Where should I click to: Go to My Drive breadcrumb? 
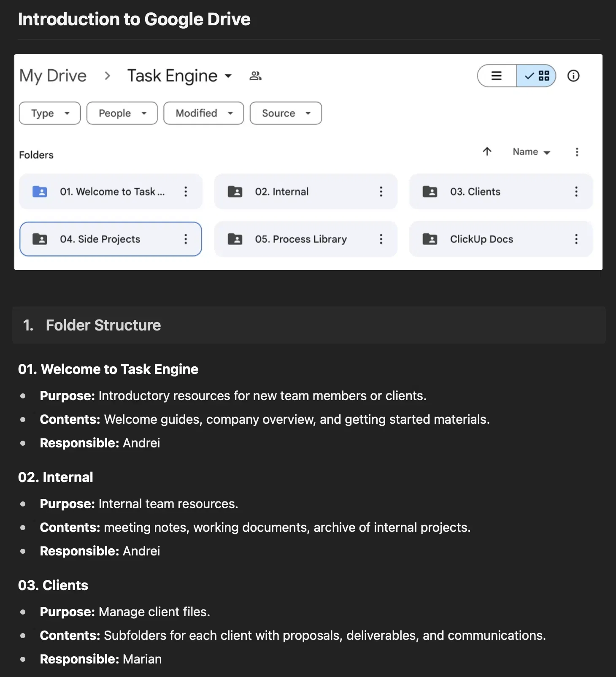pos(53,76)
